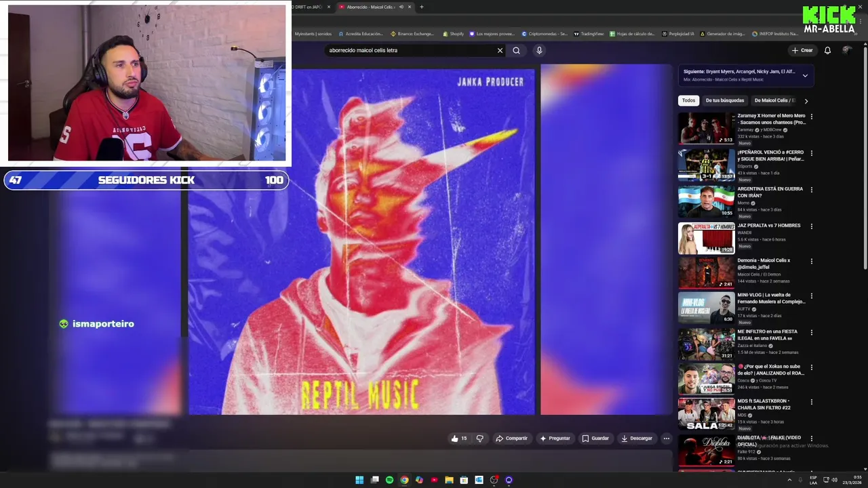Submit search with the magnifying glass icon
868x488 pixels.
pos(516,50)
